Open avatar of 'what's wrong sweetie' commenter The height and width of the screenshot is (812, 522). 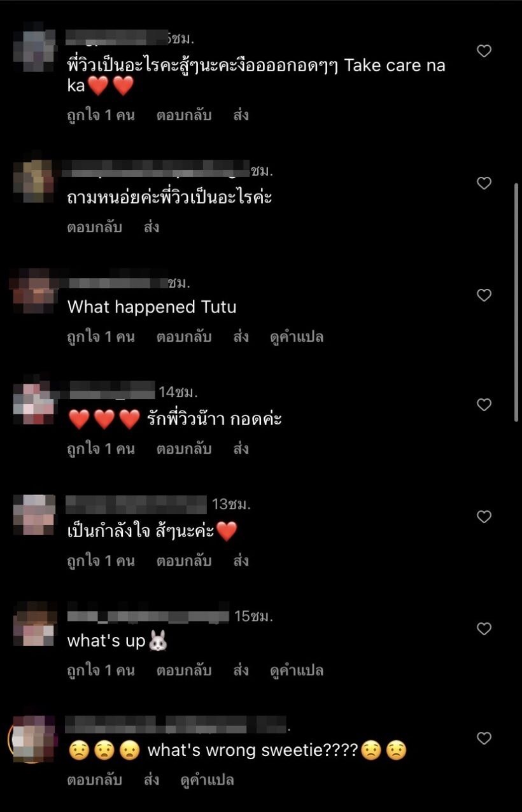(x=33, y=738)
